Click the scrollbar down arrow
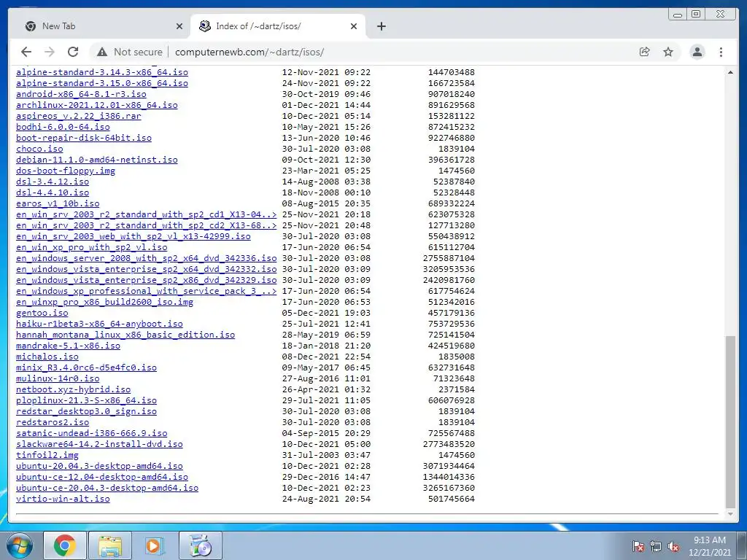The image size is (747, 560). [729, 514]
